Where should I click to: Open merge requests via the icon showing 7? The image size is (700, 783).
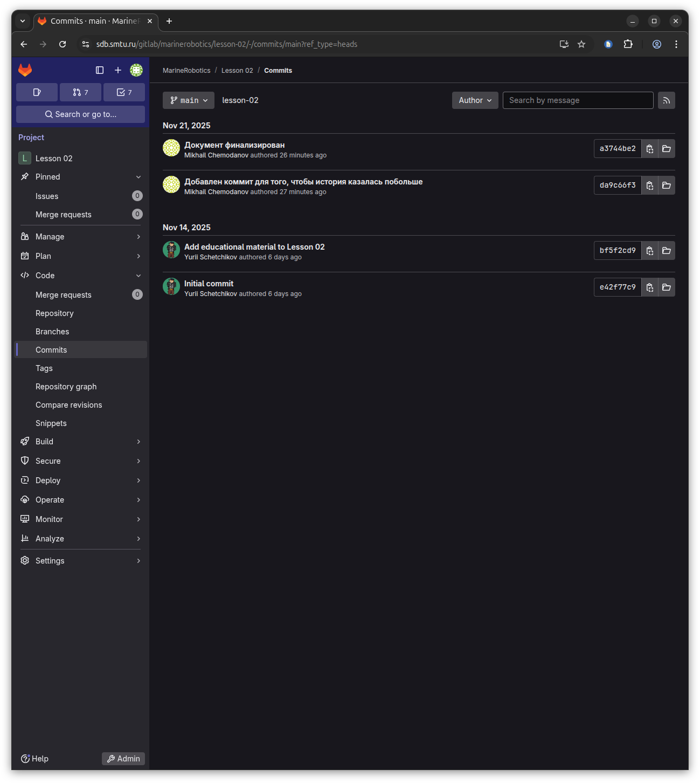click(80, 92)
